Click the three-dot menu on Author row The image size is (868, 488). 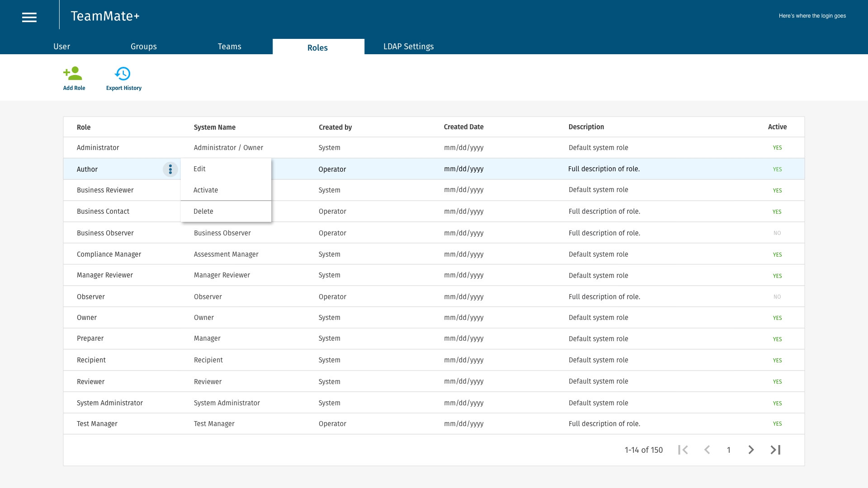tap(170, 169)
